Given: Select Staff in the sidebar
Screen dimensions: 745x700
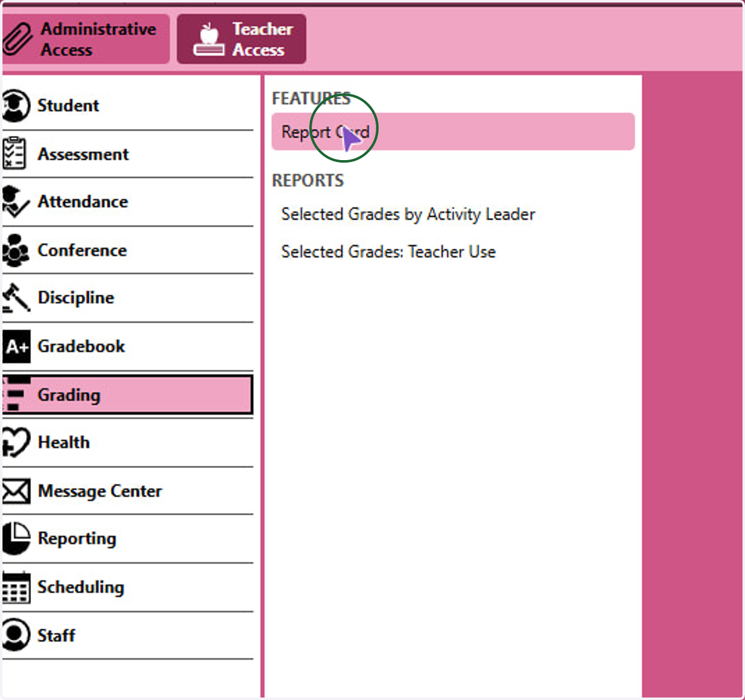Looking at the screenshot, I should click(128, 635).
